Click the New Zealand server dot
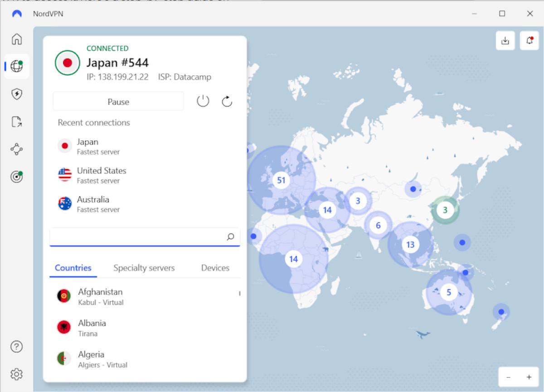The image size is (544, 392). (501, 312)
